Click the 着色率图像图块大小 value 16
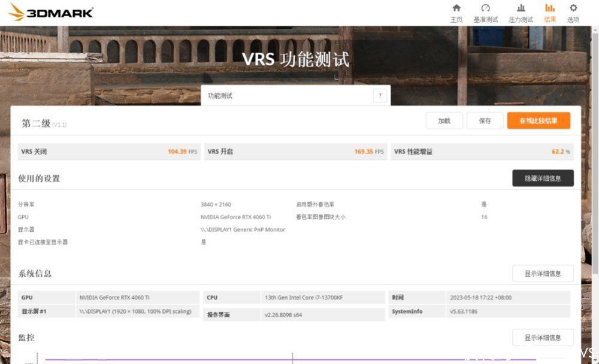Screen dimensions: 599x364 484,217
